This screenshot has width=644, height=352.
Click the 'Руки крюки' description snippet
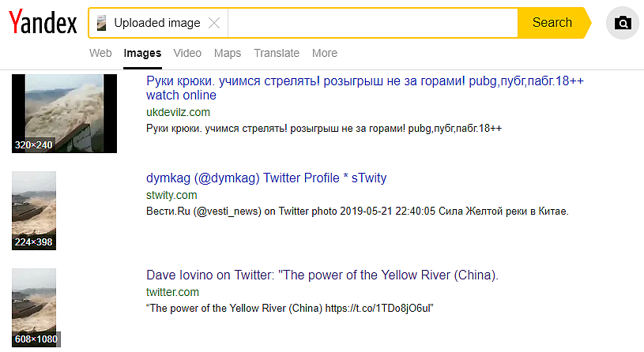(324, 129)
